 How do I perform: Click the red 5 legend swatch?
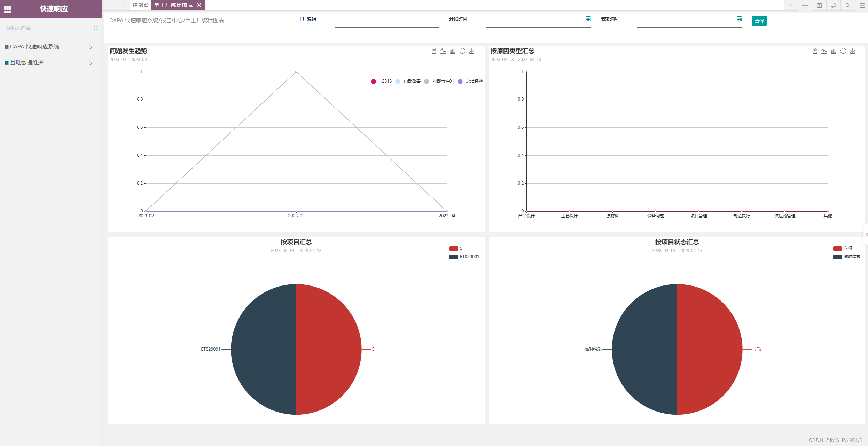click(x=454, y=249)
